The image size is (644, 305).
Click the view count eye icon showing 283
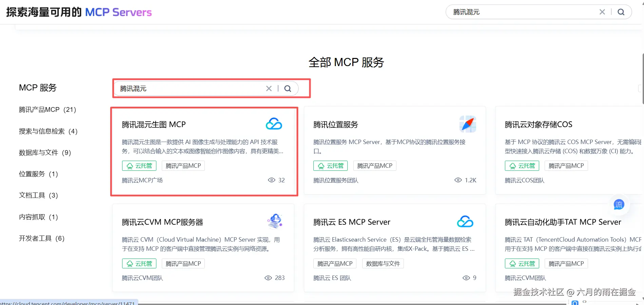coord(268,278)
